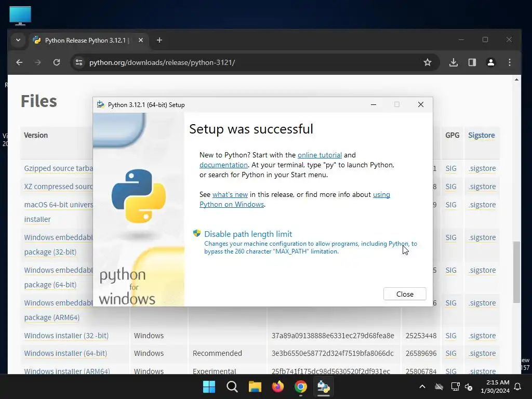This screenshot has width=532, height=399.
Task: Click the Sigstore column header link
Action: (x=481, y=135)
